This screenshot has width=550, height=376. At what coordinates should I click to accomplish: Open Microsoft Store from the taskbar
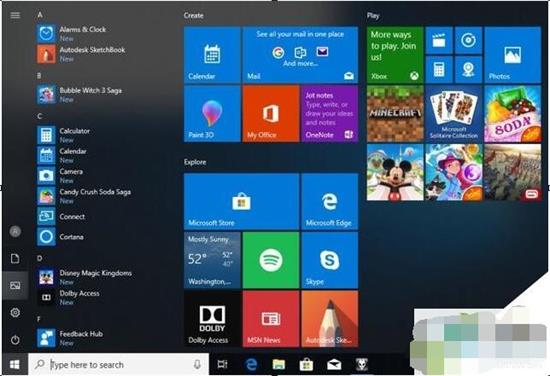tap(306, 364)
